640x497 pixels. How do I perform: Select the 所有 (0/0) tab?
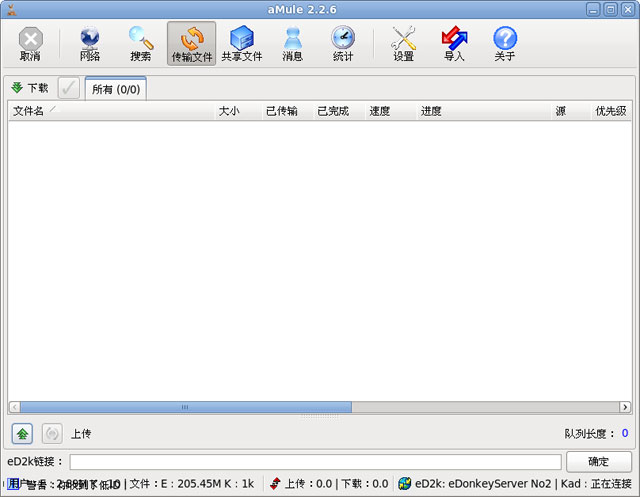(116, 89)
